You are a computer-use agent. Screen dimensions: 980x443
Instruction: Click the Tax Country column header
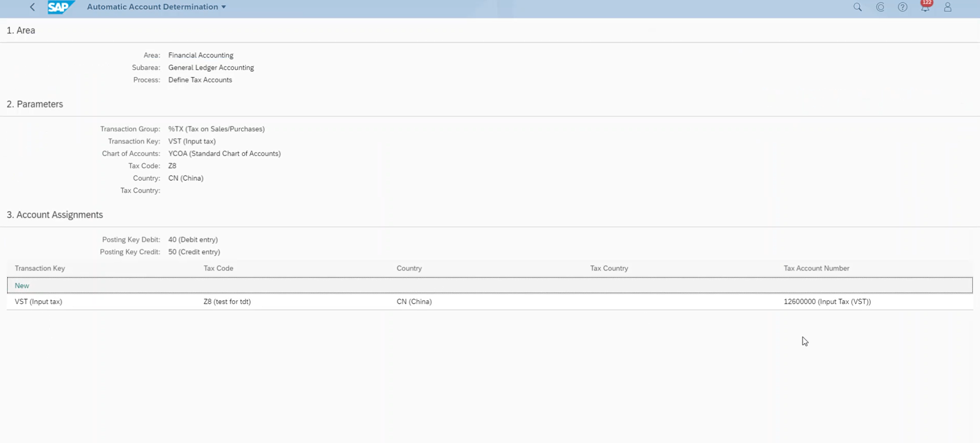[609, 268]
